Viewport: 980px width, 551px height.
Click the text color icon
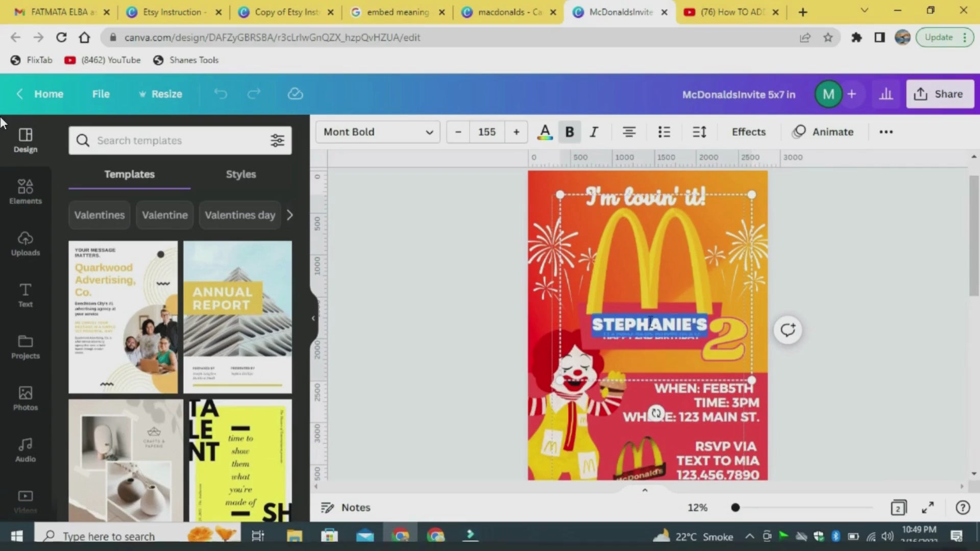tap(545, 132)
